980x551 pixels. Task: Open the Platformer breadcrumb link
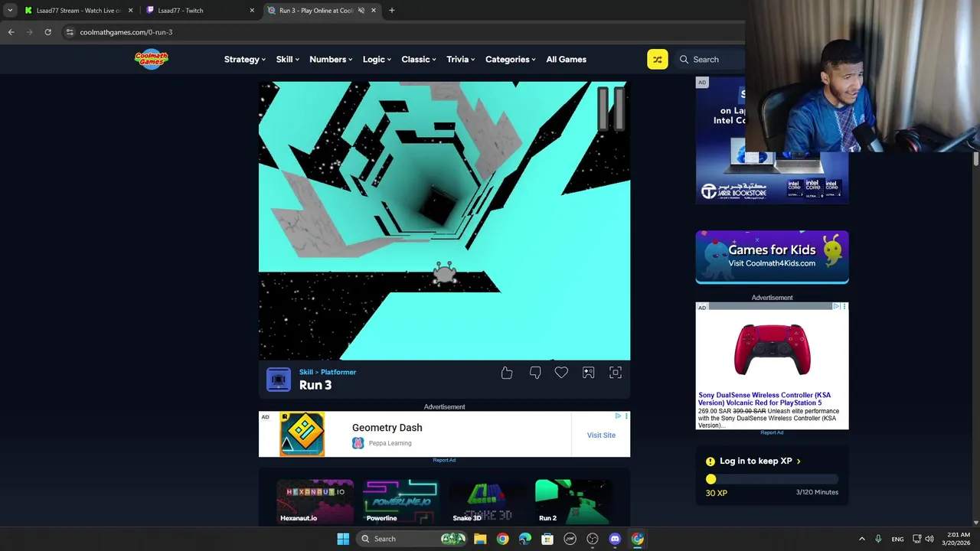pyautogui.click(x=338, y=372)
